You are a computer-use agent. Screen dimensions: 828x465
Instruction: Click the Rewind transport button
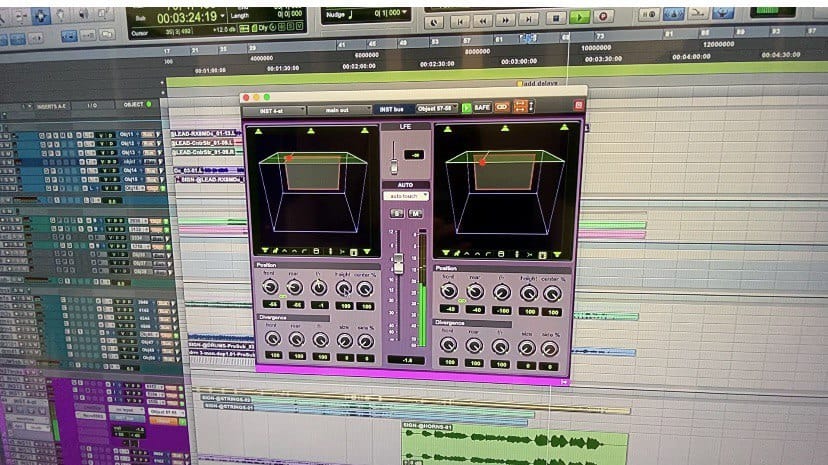(x=483, y=18)
